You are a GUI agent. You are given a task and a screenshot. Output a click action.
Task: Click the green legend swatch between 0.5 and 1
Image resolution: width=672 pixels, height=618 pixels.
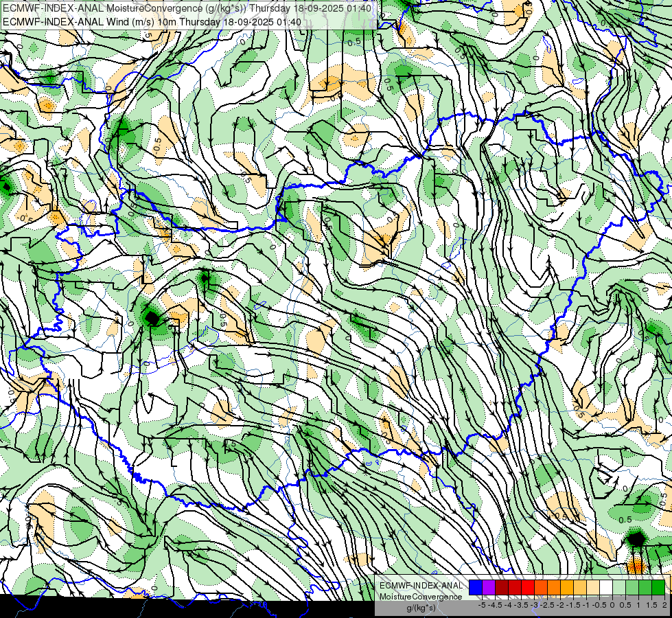(632, 588)
